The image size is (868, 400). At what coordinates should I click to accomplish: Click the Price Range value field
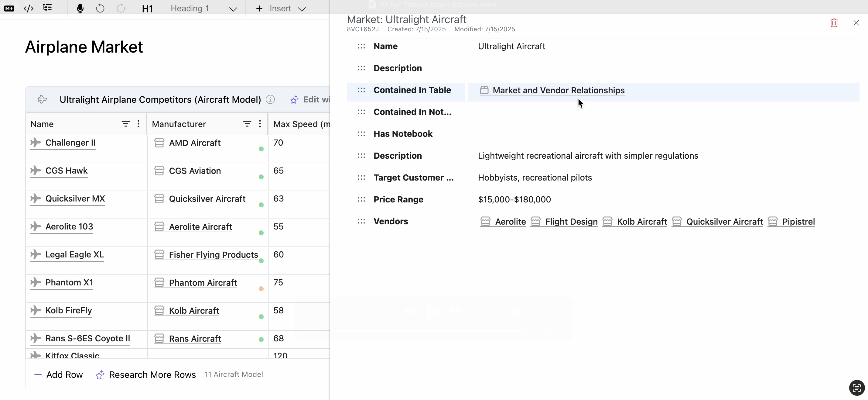[514, 200]
